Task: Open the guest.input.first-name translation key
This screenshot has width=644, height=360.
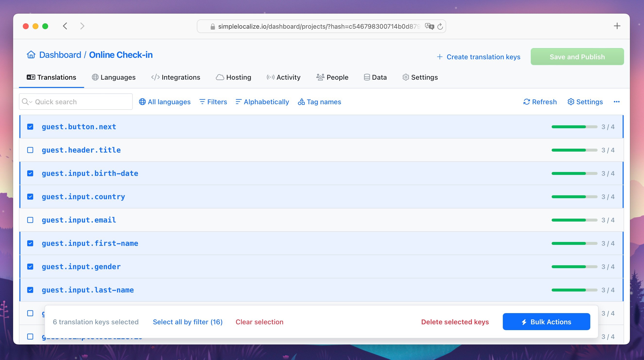Action: [90, 243]
